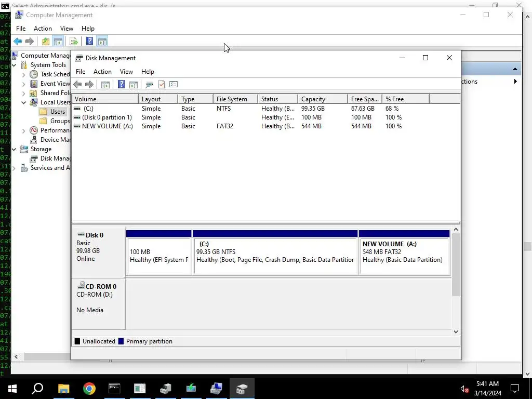Click Connect/Rescan disk icon in Disk Management
This screenshot has width=532, height=399.
pyautogui.click(x=149, y=84)
